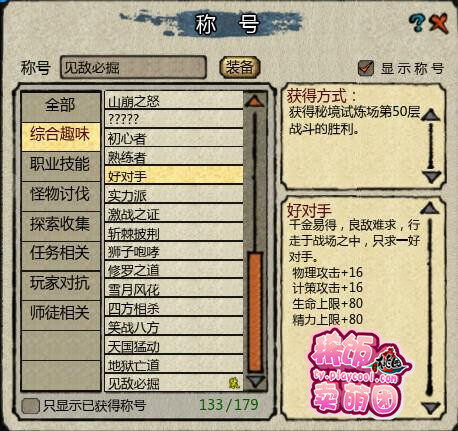Select the 实力派 title in list
Viewport: 458px width, 431px height.
174,196
